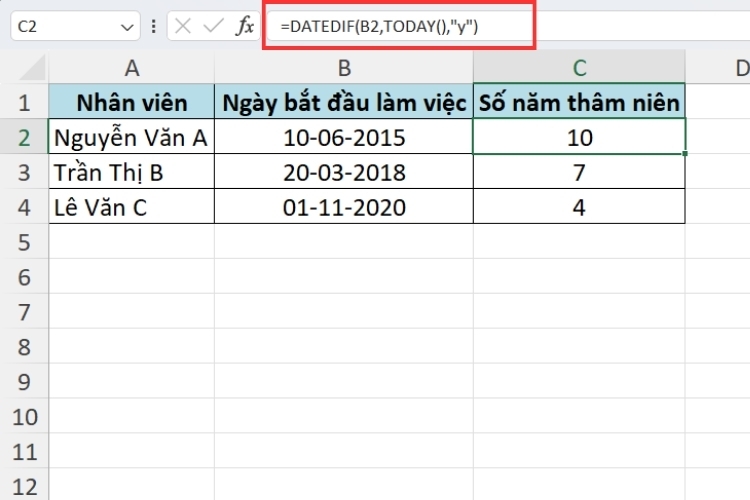Click the fill handle of cell C2
The image size is (750, 500).
tap(685, 154)
